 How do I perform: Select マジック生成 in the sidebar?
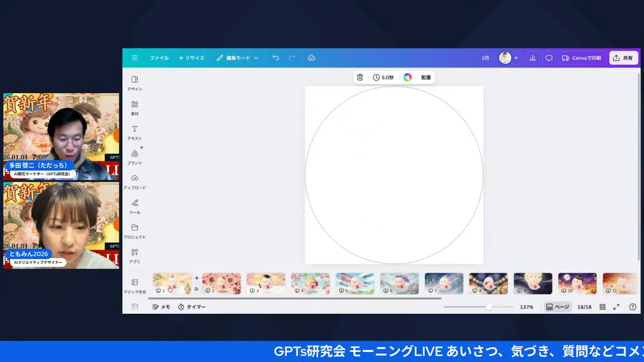click(x=134, y=284)
